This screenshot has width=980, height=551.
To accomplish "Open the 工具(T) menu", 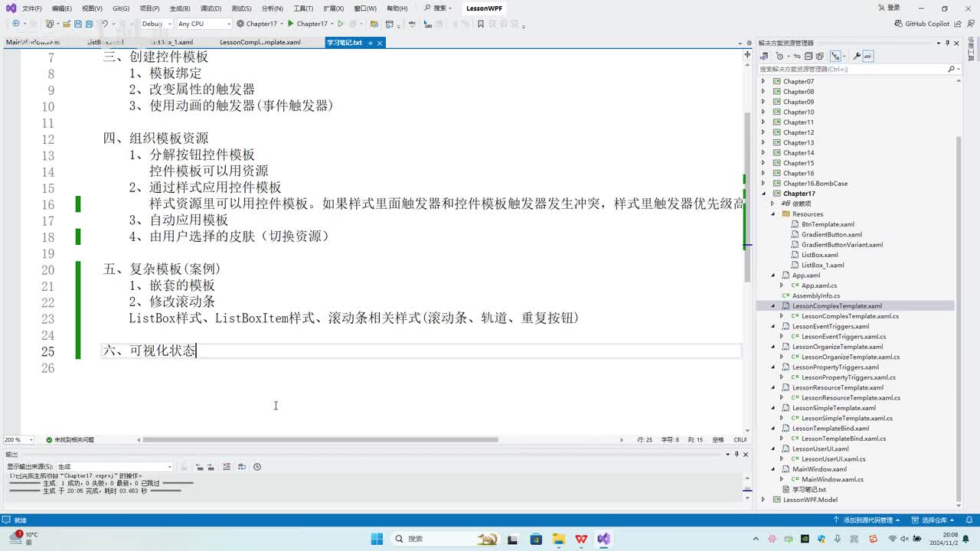I will click(303, 8).
